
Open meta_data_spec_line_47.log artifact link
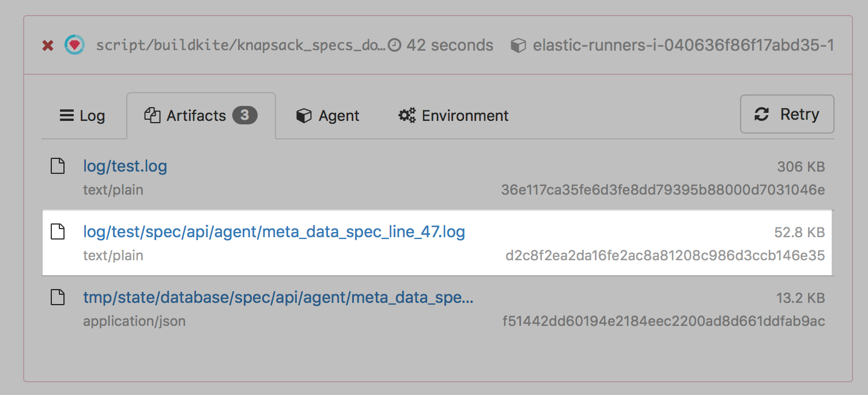click(x=274, y=232)
